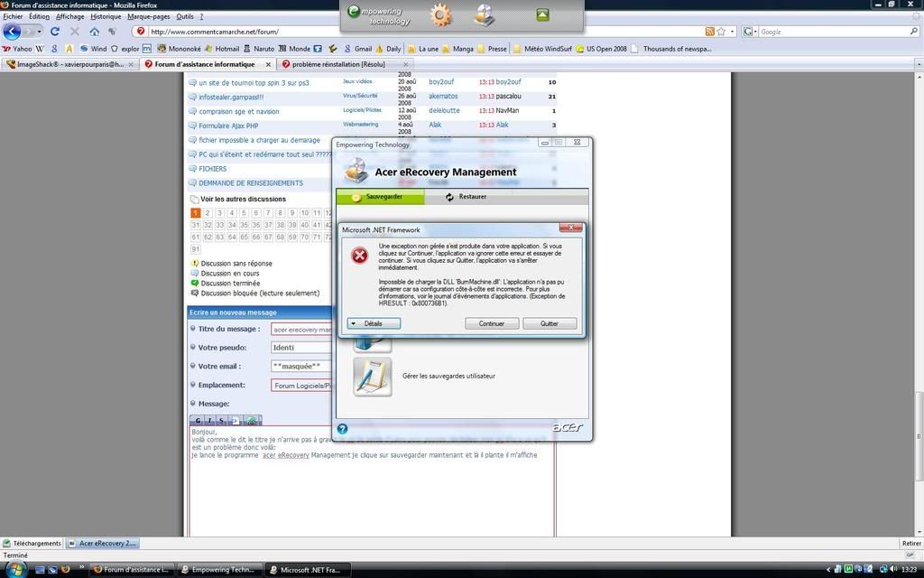Image resolution: width=924 pixels, height=578 pixels.
Task: Click Quitter in the .NET error dialog
Action: (550, 323)
